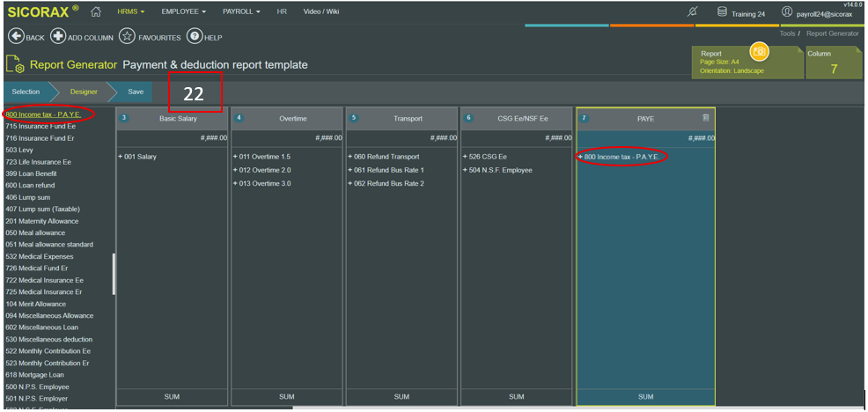Pick 201 Maternity Allowance from list
868x412 pixels.
[x=42, y=221]
